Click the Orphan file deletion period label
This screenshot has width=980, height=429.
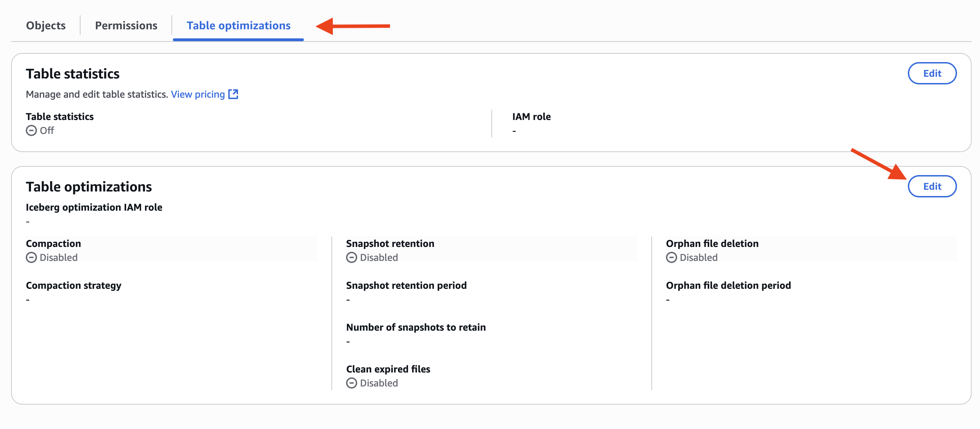728,286
